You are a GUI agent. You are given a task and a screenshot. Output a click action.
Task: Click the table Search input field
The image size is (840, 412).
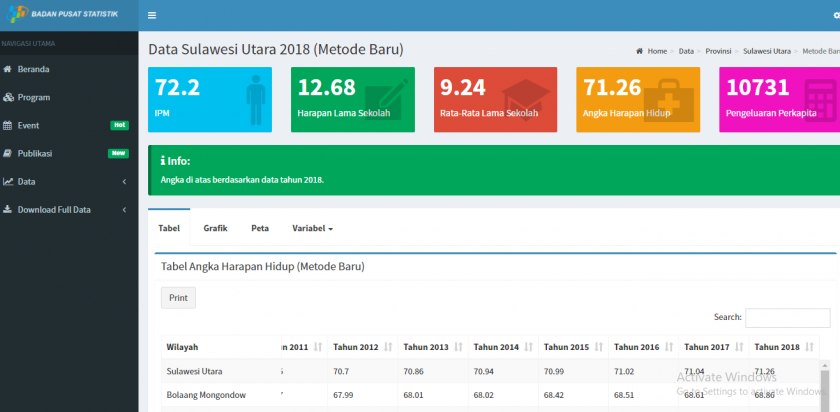[788, 318]
